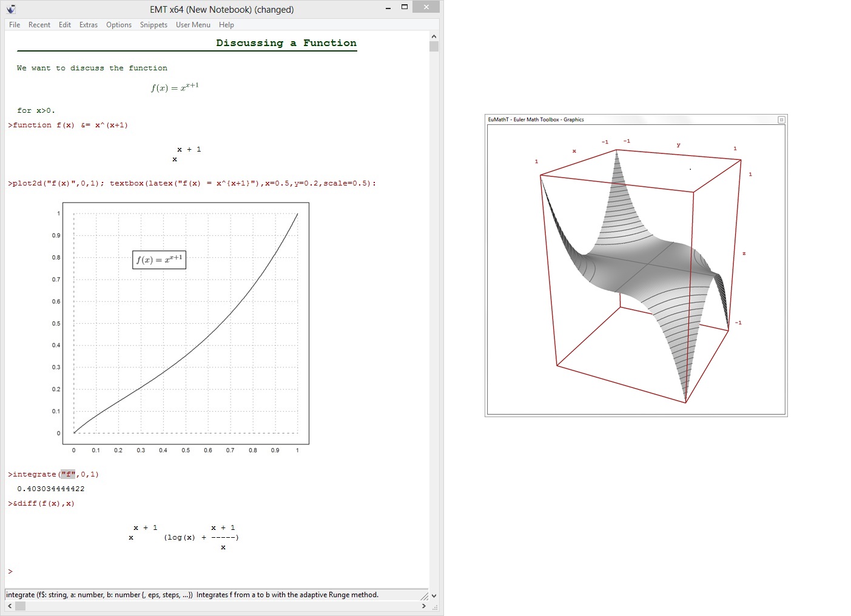851x616 pixels.
Task: Click the rendered formula under intro text
Action: click(175, 87)
